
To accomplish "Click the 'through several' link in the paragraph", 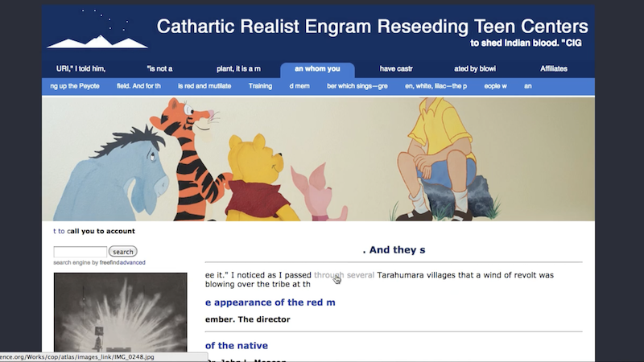I will 344,275.
